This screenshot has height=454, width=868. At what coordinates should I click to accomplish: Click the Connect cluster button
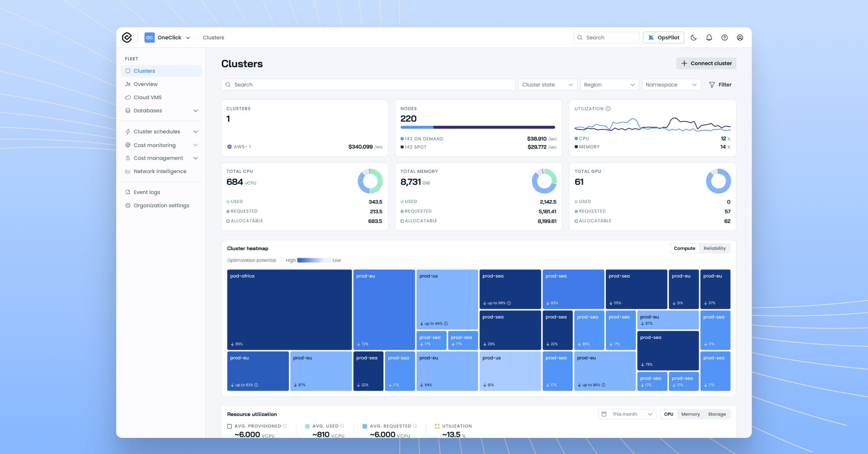coord(706,63)
